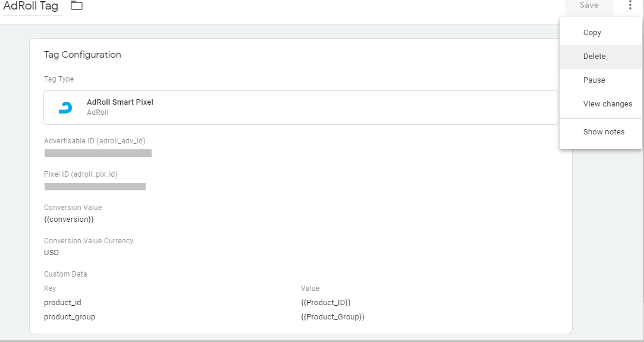Click the AdRoll logo icon

point(65,108)
